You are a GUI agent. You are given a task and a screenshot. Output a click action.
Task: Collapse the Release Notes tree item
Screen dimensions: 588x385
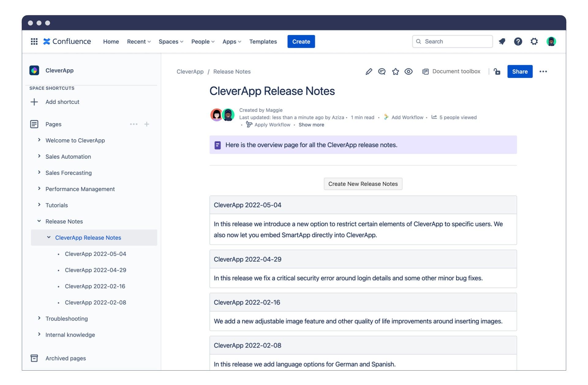coord(39,221)
